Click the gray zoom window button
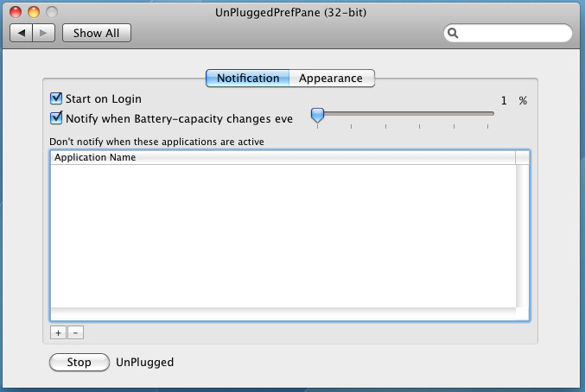This screenshot has height=392, width=585. coord(52,12)
